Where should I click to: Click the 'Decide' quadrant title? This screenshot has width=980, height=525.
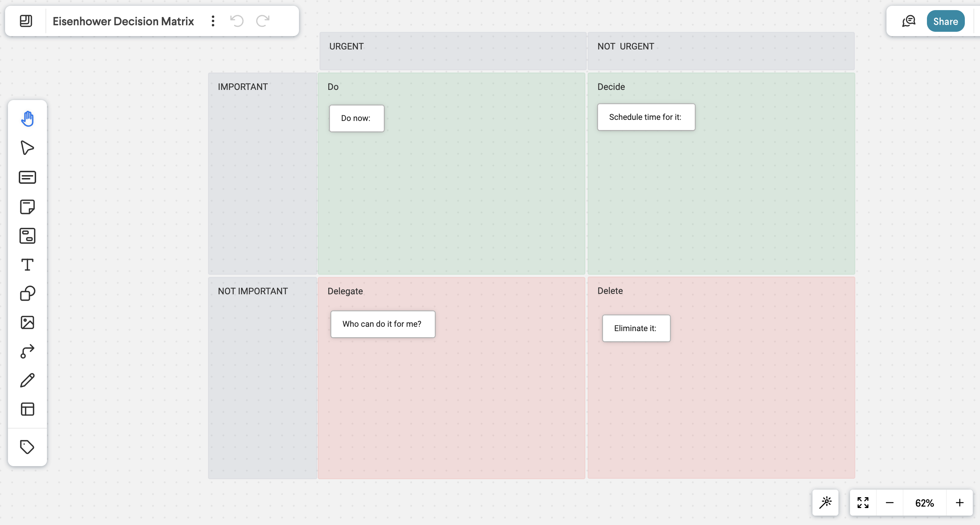611,87
